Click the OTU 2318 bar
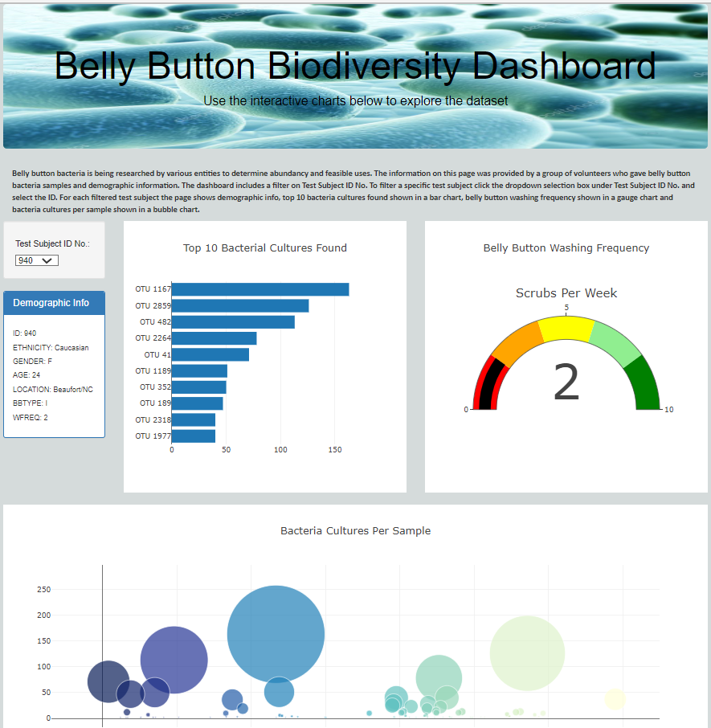The width and height of the screenshot is (711, 728). [194, 419]
